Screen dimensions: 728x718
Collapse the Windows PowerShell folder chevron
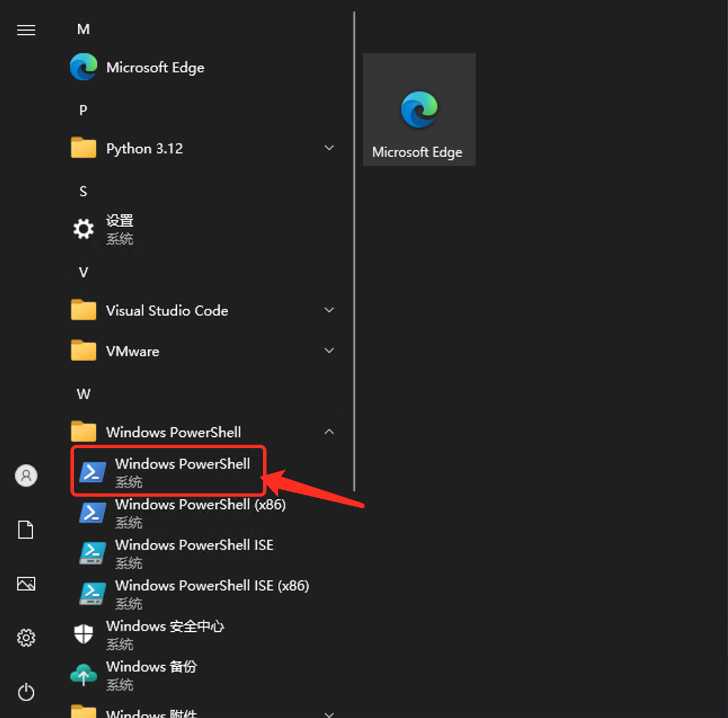[x=329, y=432]
